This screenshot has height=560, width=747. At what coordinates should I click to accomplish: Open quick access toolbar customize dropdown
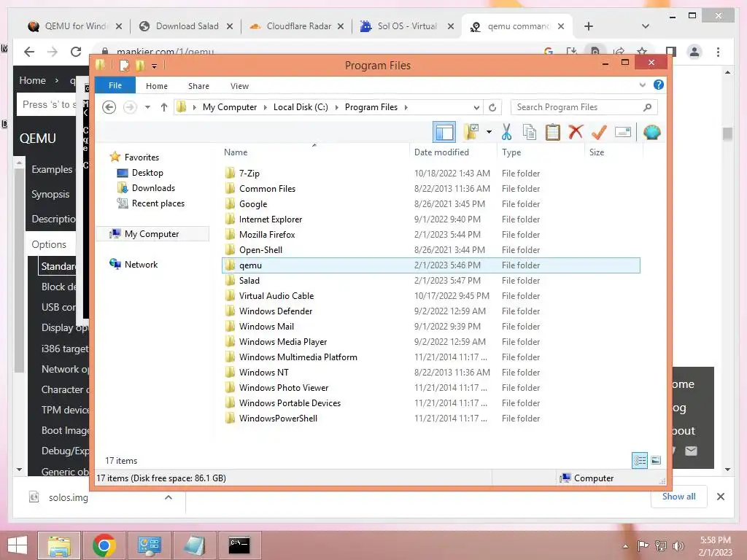tap(155, 66)
